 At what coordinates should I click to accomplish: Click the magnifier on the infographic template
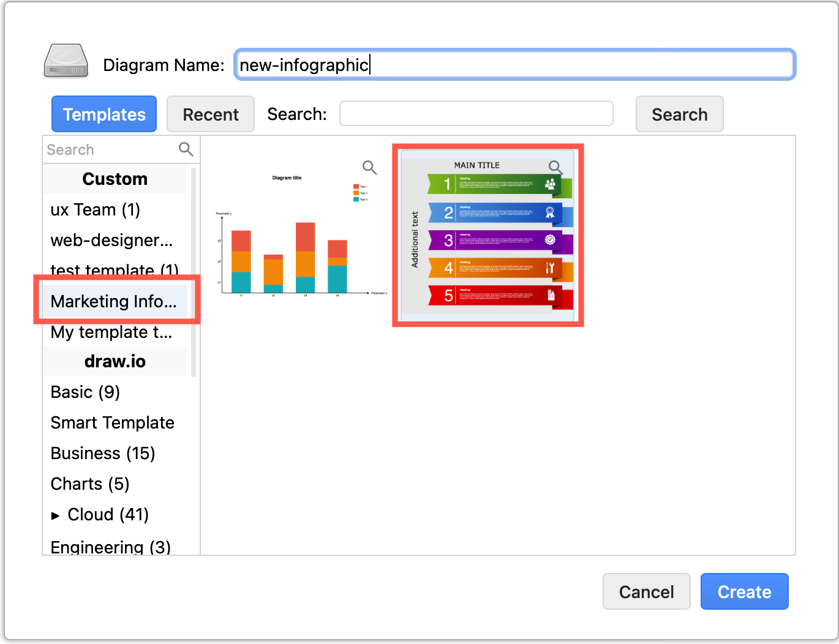555,167
